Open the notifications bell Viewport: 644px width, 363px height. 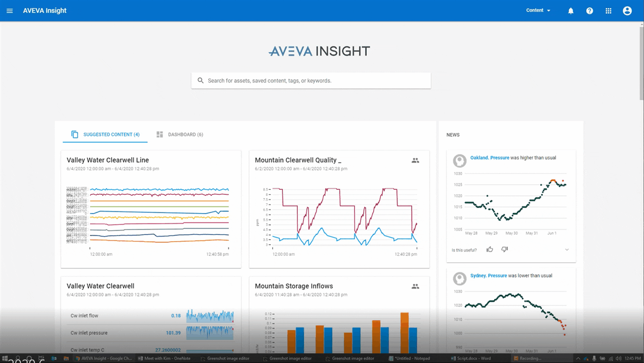coord(571,11)
